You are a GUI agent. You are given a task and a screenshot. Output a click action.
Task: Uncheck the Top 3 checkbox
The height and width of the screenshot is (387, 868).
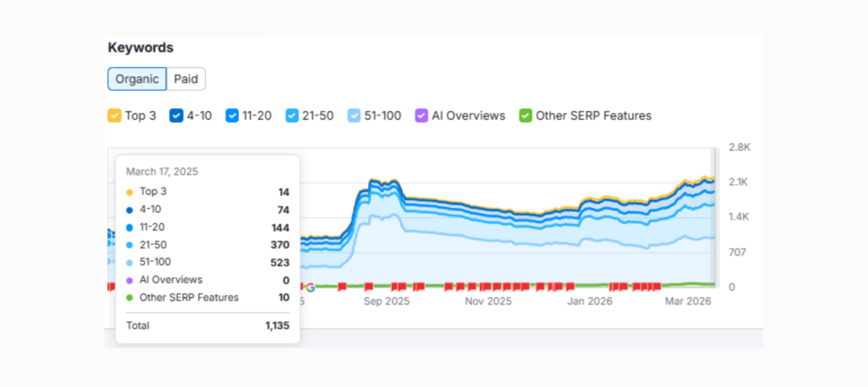pos(114,115)
